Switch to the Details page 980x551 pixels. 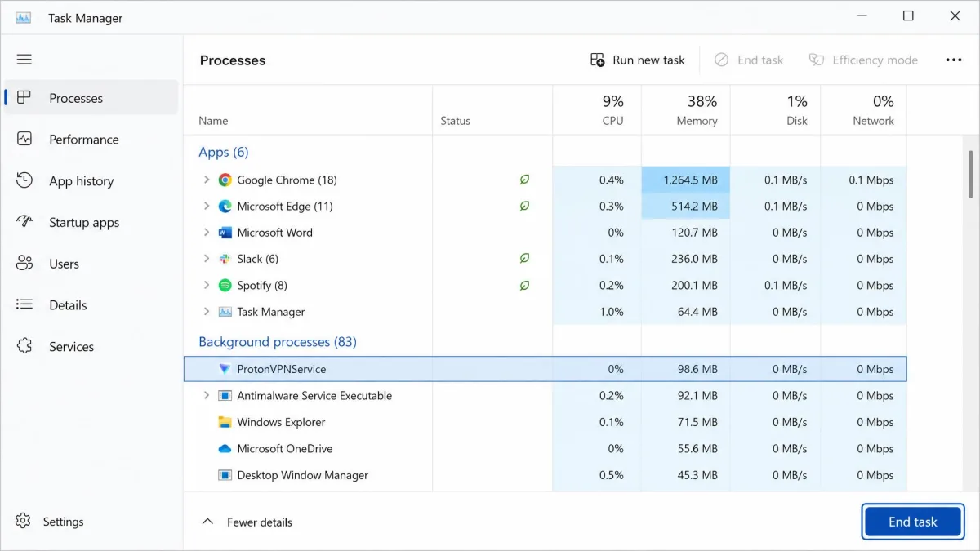(x=91, y=305)
